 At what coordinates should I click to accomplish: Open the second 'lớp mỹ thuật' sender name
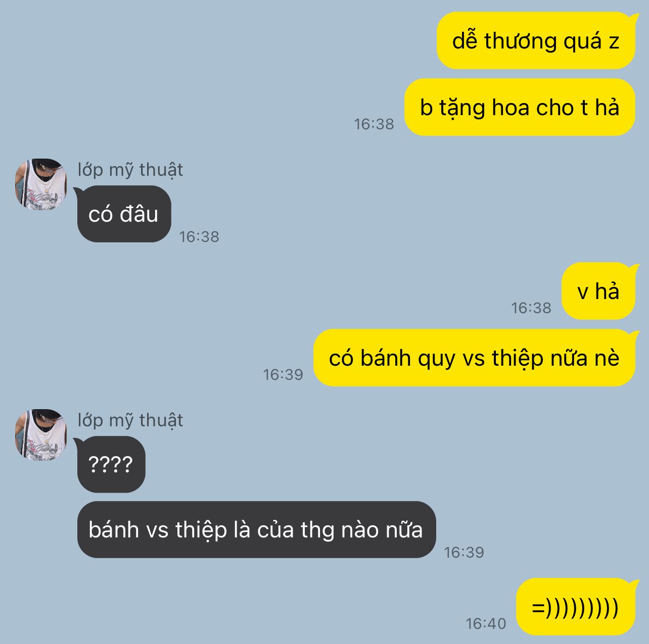click(x=130, y=420)
